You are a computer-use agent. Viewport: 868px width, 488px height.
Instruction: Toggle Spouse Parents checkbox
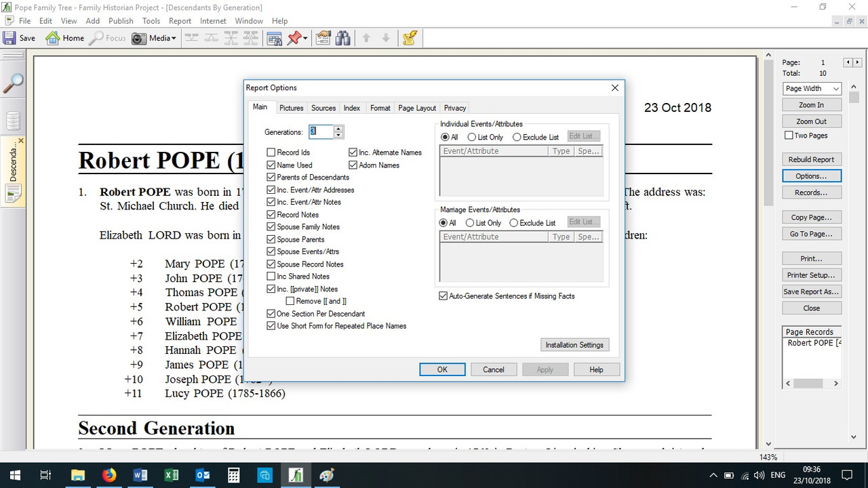[x=271, y=239]
